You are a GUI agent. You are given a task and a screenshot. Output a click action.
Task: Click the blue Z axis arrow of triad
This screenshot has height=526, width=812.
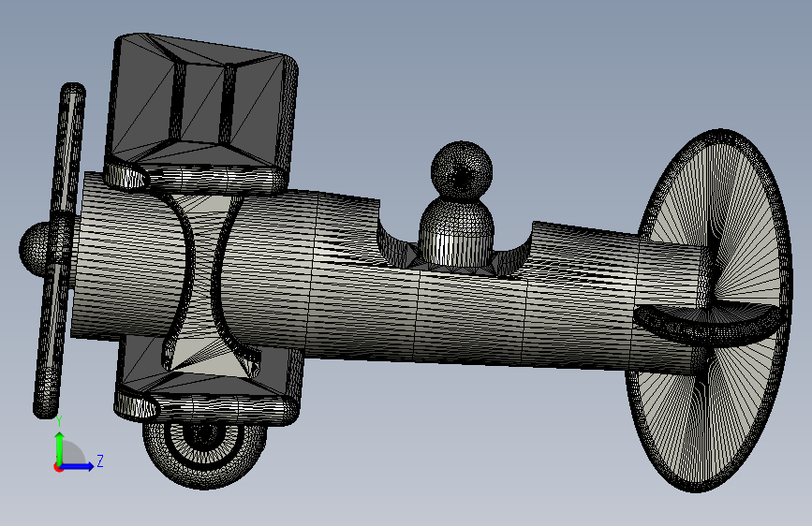(78, 466)
